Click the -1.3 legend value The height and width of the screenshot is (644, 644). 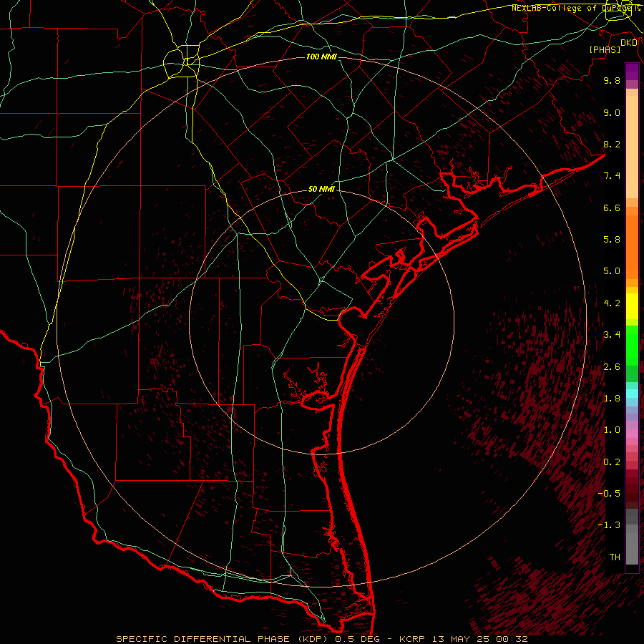tap(609, 525)
